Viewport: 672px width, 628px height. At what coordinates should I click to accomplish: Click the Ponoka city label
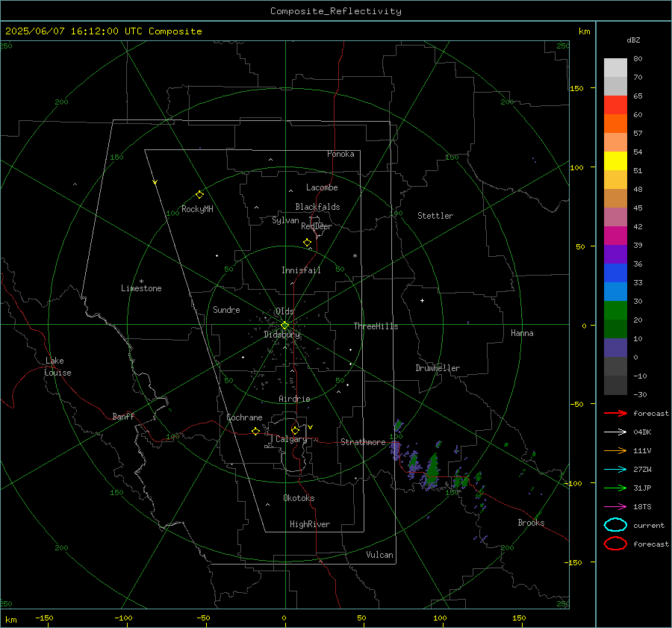340,154
